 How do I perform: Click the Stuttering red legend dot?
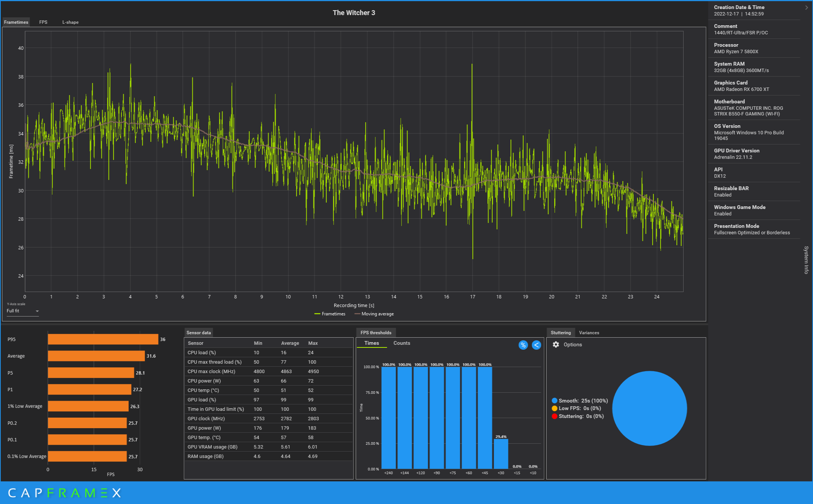click(554, 416)
